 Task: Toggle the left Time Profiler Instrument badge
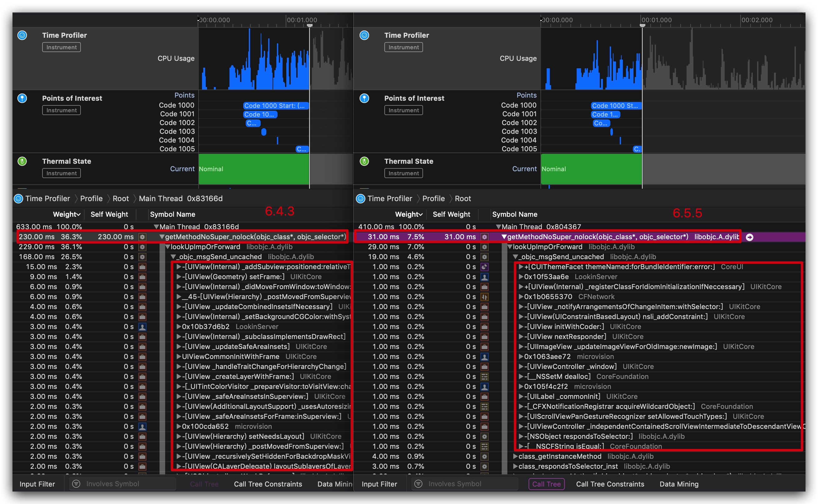[x=62, y=47]
